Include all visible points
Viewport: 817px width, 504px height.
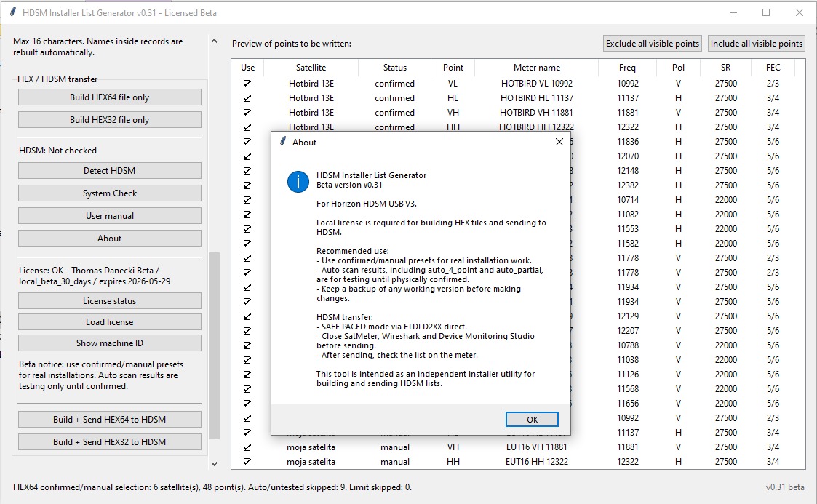point(756,44)
